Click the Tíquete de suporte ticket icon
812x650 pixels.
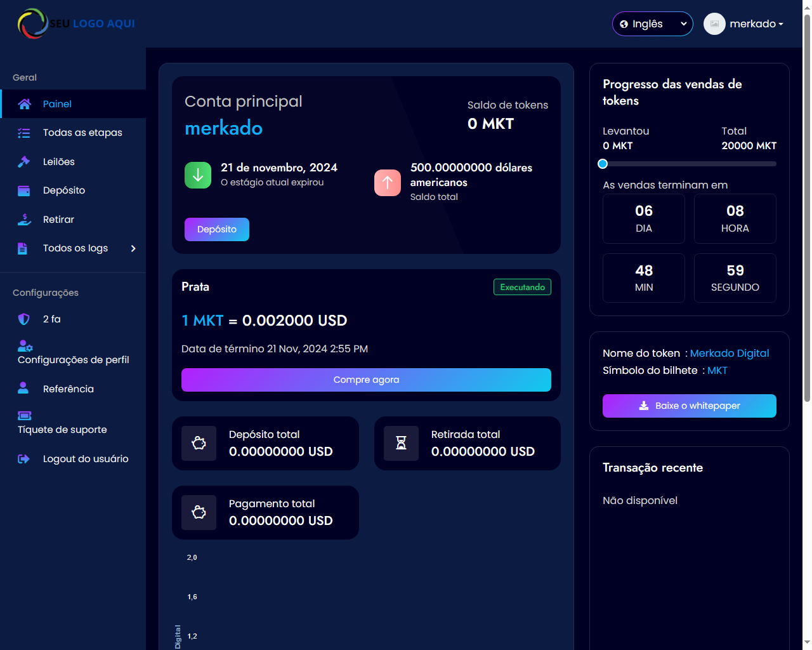tap(25, 416)
